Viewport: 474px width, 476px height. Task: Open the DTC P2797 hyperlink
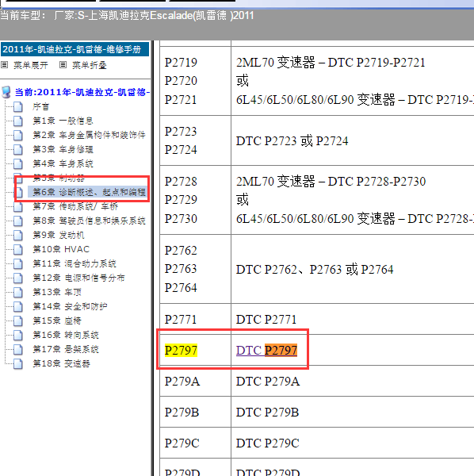(266, 351)
